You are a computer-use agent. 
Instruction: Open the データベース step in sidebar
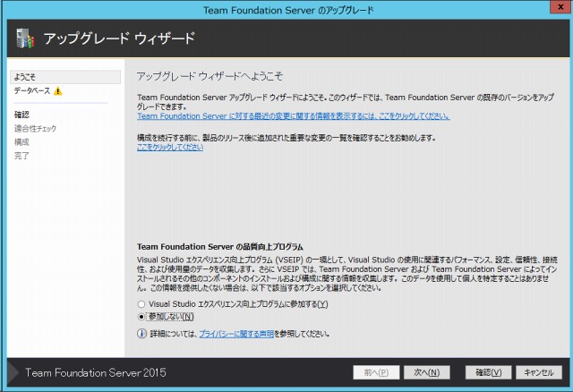click(32, 90)
